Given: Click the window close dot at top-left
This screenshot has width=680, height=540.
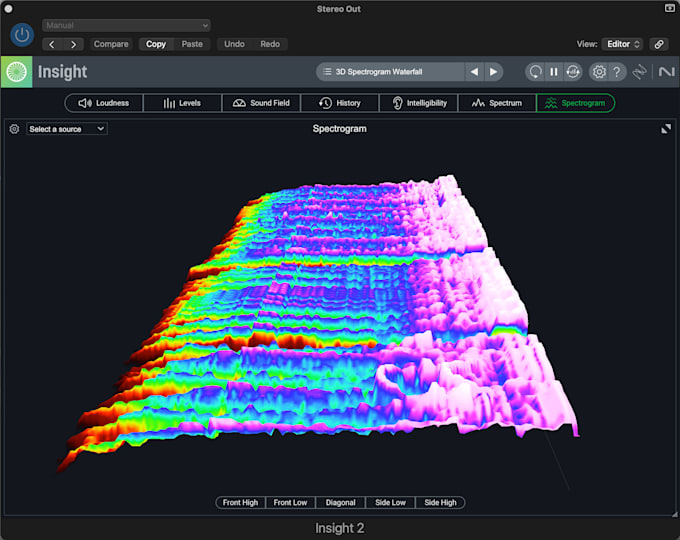Looking at the screenshot, I should [x=8, y=9].
